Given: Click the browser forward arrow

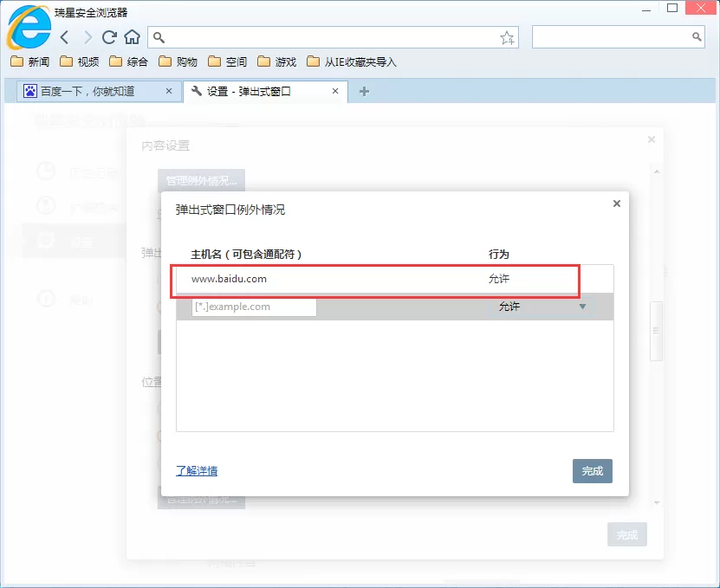Looking at the screenshot, I should point(88,37).
